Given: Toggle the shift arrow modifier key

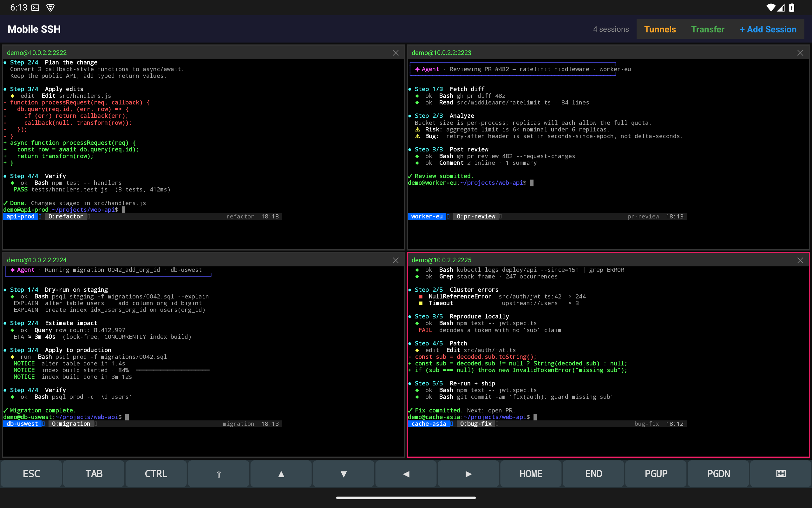Looking at the screenshot, I should [x=219, y=474].
